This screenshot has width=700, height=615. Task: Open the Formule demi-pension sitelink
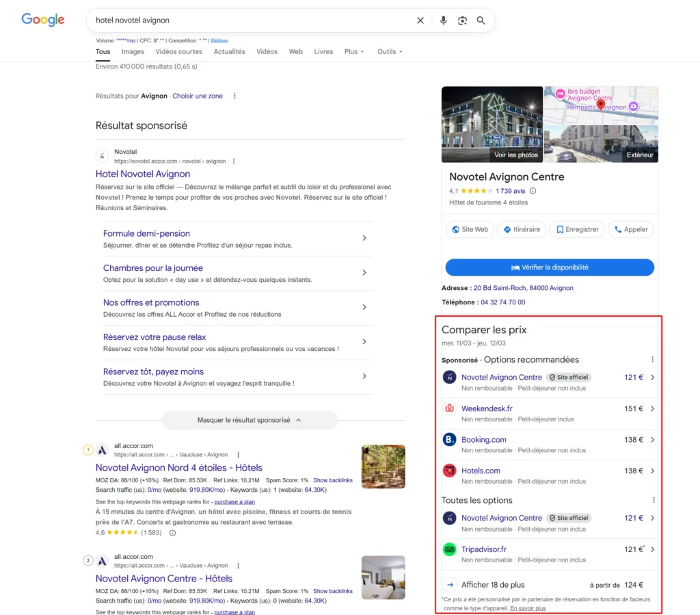click(146, 233)
